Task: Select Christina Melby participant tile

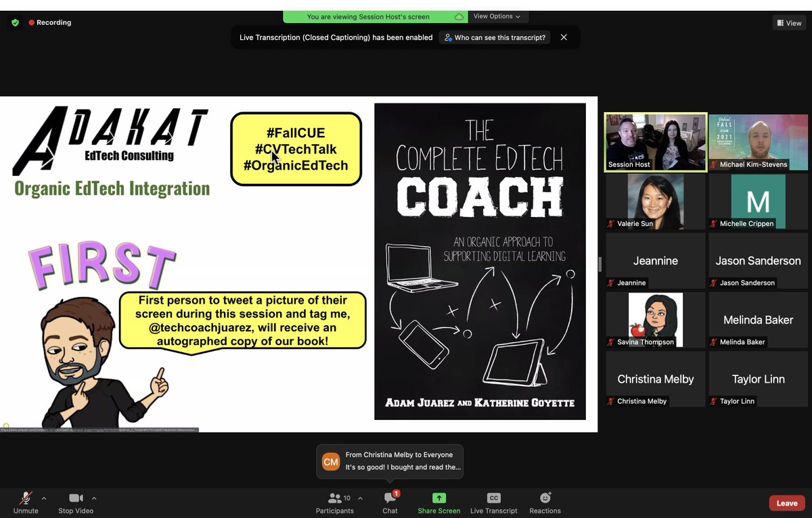Action: [x=656, y=379]
